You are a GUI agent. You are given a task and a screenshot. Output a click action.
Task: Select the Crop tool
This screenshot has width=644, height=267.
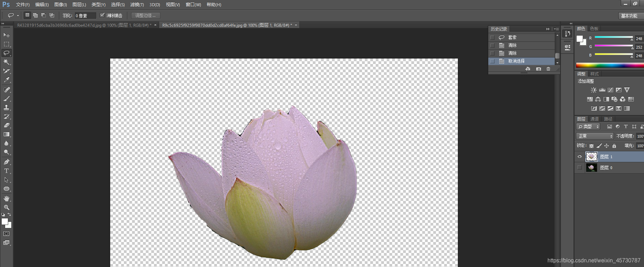click(x=7, y=71)
